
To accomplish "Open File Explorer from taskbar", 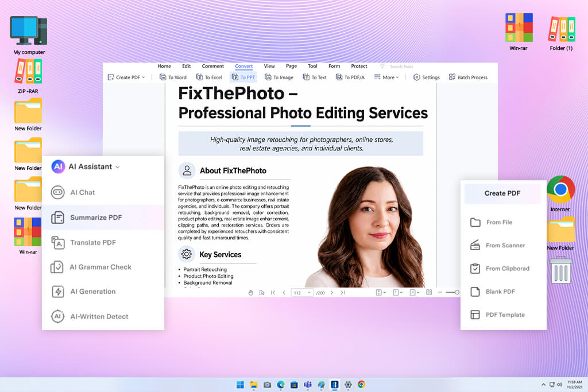I will [x=254, y=385].
